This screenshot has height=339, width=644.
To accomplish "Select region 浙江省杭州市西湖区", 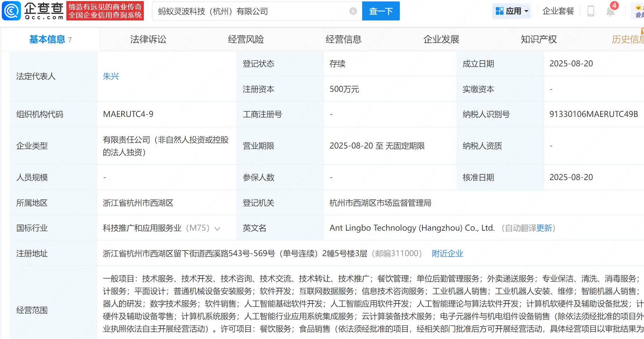I will 138,203.
